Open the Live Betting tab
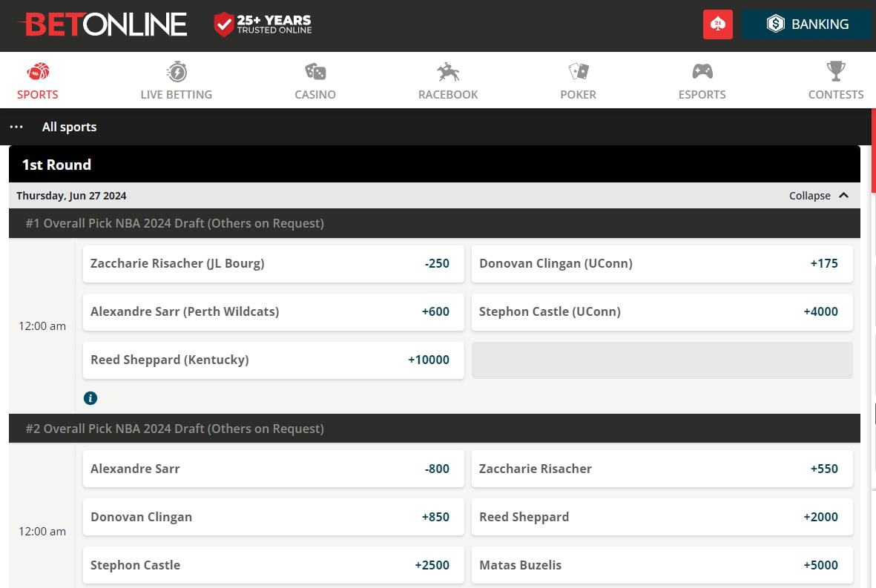The image size is (876, 588). [x=177, y=81]
